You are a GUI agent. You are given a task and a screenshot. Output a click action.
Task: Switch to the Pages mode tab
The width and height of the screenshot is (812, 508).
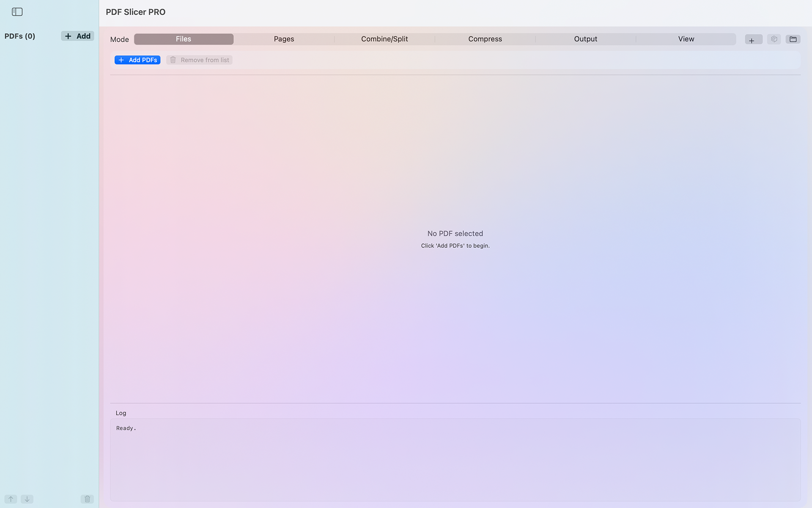[x=284, y=39]
